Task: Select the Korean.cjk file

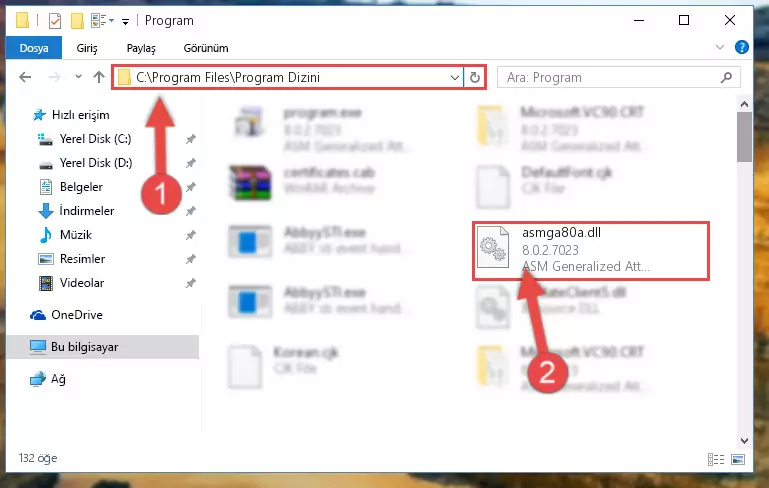Action: coord(283,367)
